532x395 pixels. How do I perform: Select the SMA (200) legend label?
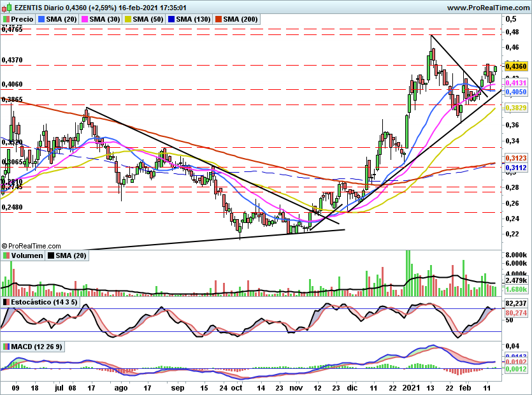point(240,20)
